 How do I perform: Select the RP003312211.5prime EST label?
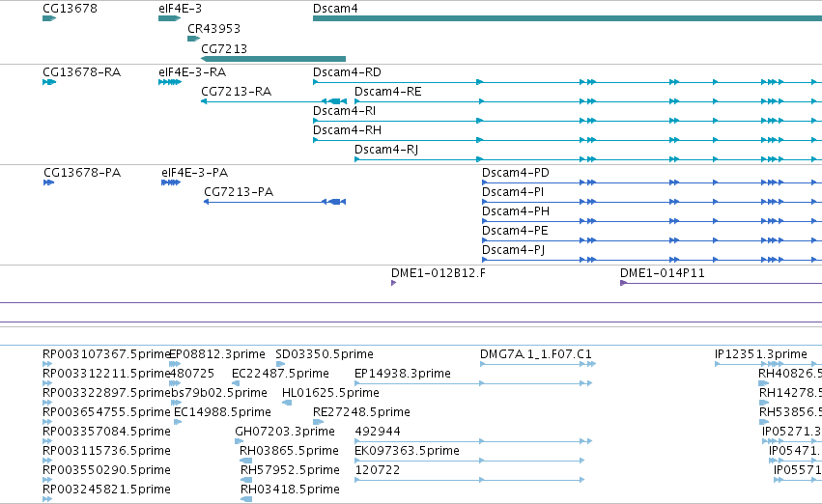point(106,374)
